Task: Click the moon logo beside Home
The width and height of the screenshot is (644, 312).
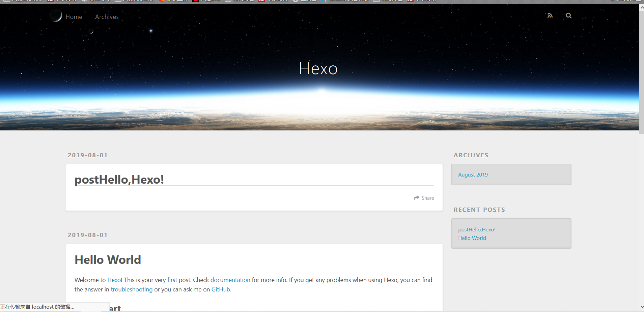Action: (x=56, y=16)
